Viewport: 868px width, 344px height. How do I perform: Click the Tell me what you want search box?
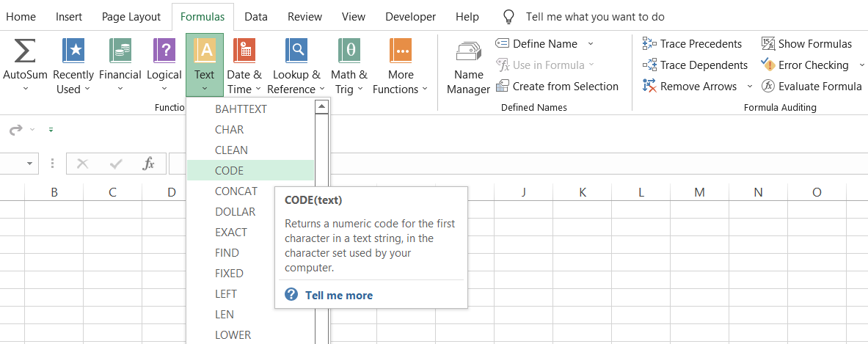point(595,16)
